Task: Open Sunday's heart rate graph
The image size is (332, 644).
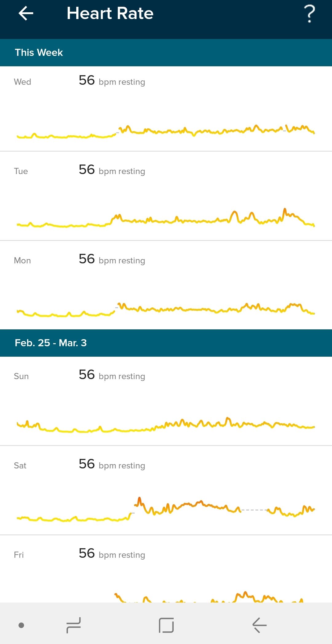Action: [166, 425]
